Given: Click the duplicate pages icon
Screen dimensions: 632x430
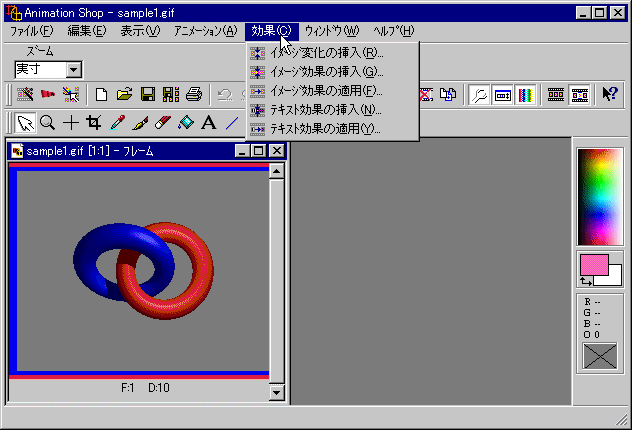Looking at the screenshot, I should [448, 95].
